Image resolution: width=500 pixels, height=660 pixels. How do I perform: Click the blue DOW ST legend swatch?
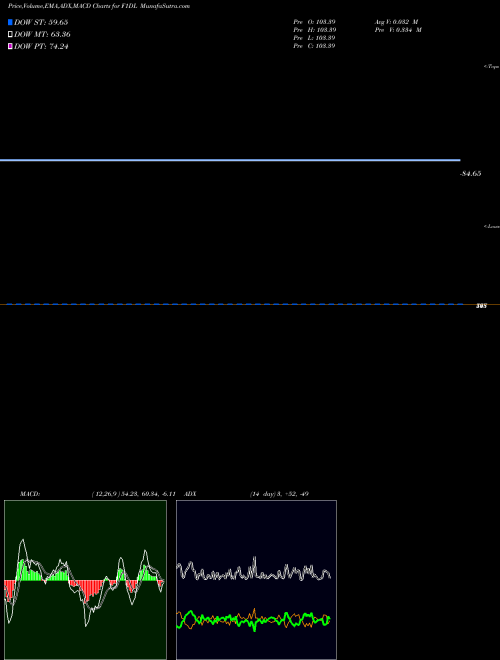[10, 22]
